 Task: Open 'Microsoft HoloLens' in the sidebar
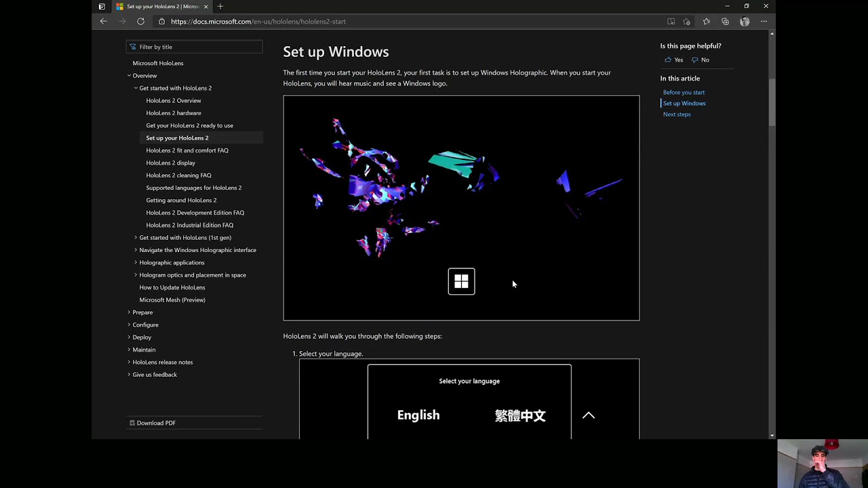[158, 63]
